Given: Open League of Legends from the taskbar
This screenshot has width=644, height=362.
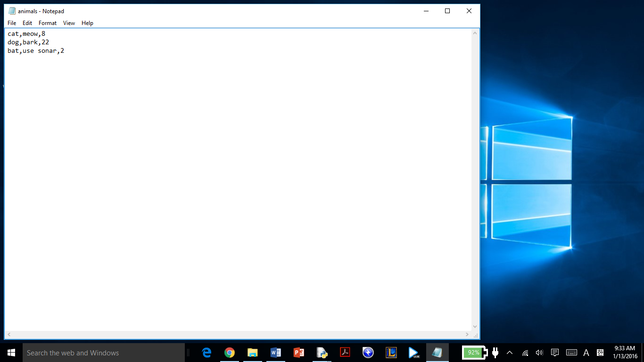Looking at the screenshot, I should pos(391,353).
